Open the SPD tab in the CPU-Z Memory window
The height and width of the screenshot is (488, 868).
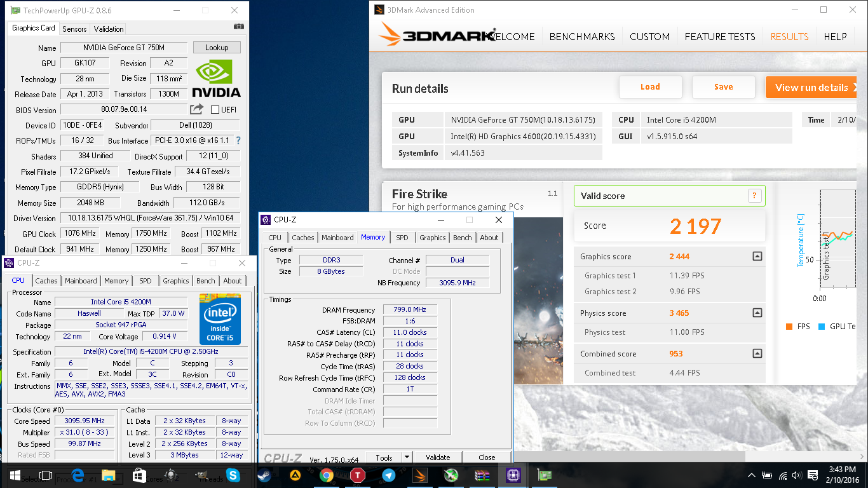click(x=402, y=238)
